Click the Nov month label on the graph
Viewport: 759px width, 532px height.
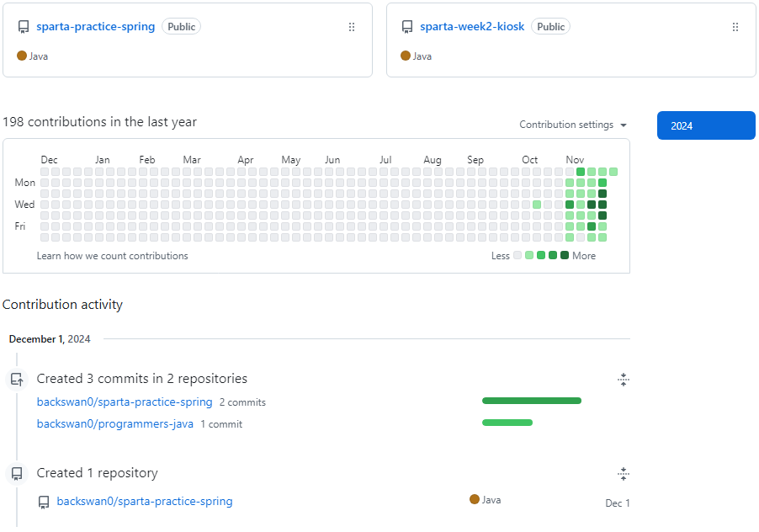(575, 160)
